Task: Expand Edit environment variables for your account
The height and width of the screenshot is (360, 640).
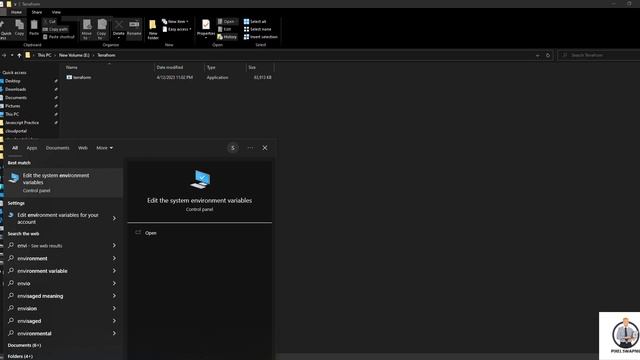Action: point(114,218)
